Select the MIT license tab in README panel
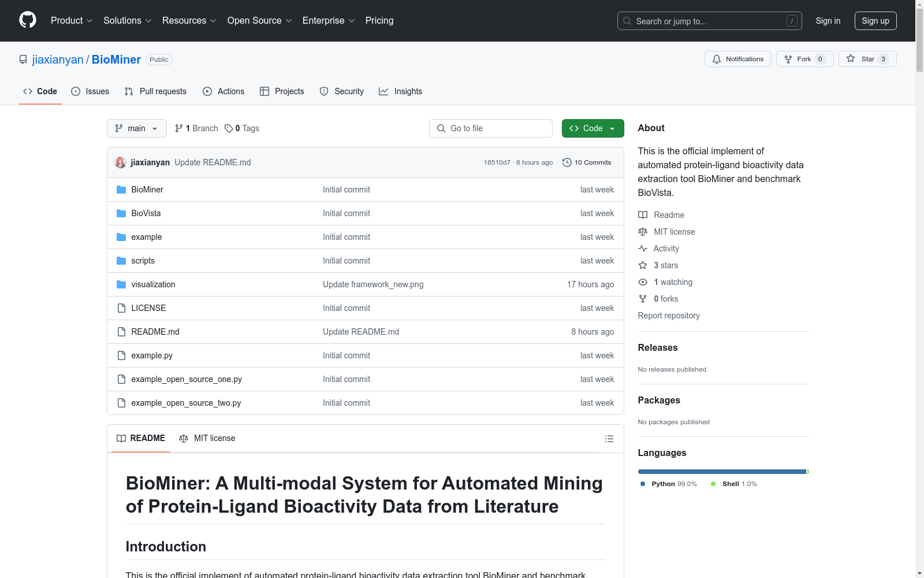Image resolution: width=924 pixels, height=578 pixels. [x=207, y=438]
